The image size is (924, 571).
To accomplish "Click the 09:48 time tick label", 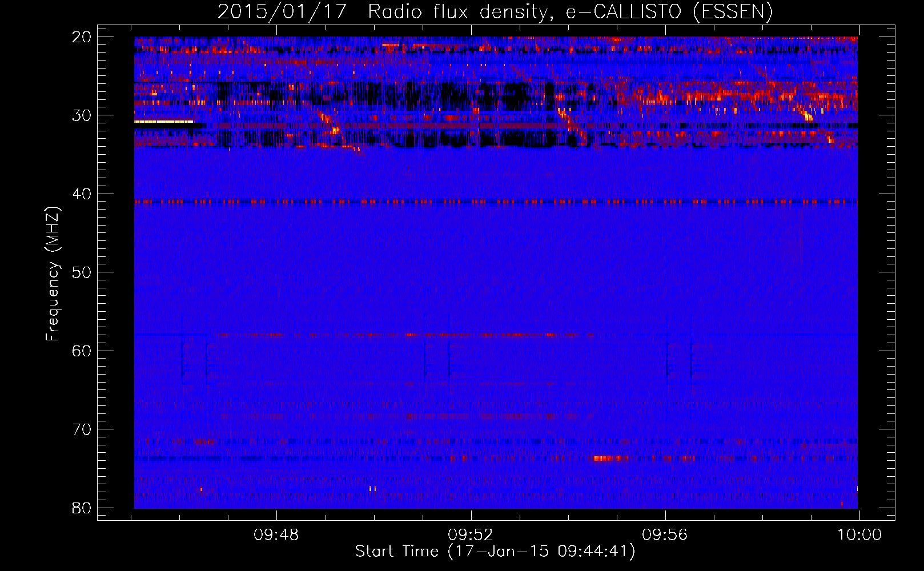I will point(276,535).
